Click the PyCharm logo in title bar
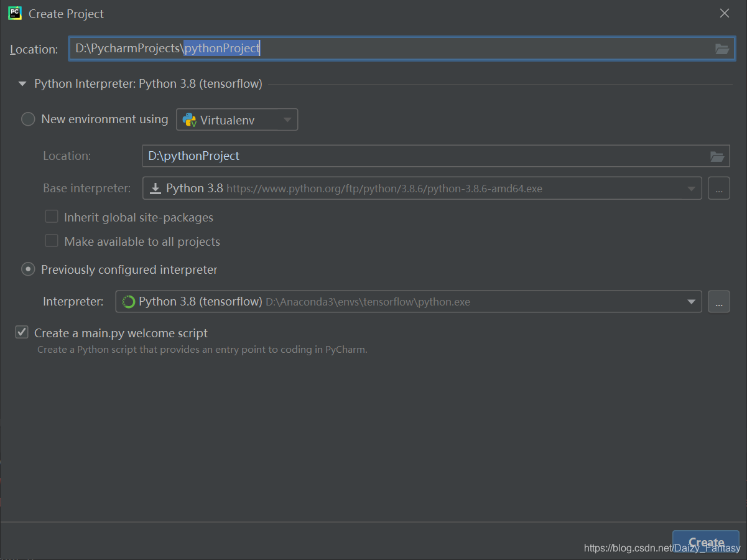This screenshot has height=560, width=747. [15, 13]
